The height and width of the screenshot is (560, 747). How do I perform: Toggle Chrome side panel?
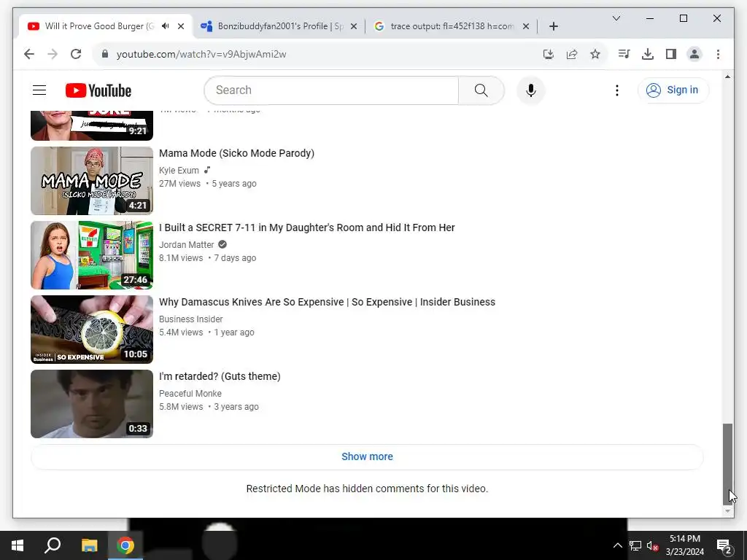[x=671, y=54]
